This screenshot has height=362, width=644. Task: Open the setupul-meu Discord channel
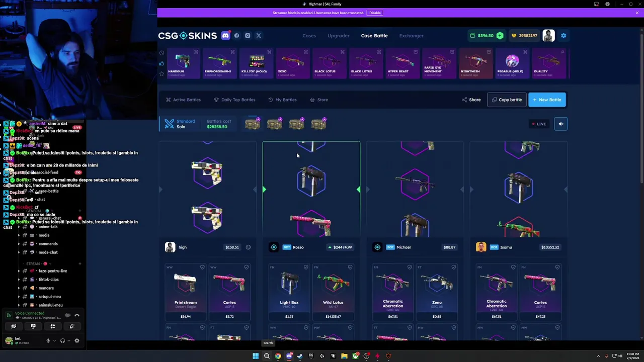coord(49,297)
